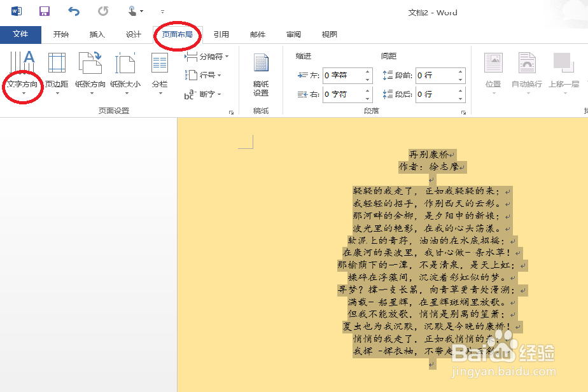
Task: Switch to the 设计 tab
Action: click(x=133, y=34)
